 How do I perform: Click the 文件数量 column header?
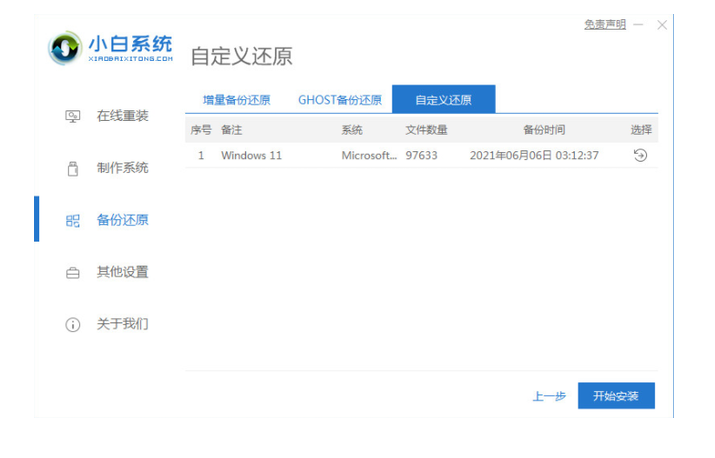(x=426, y=130)
